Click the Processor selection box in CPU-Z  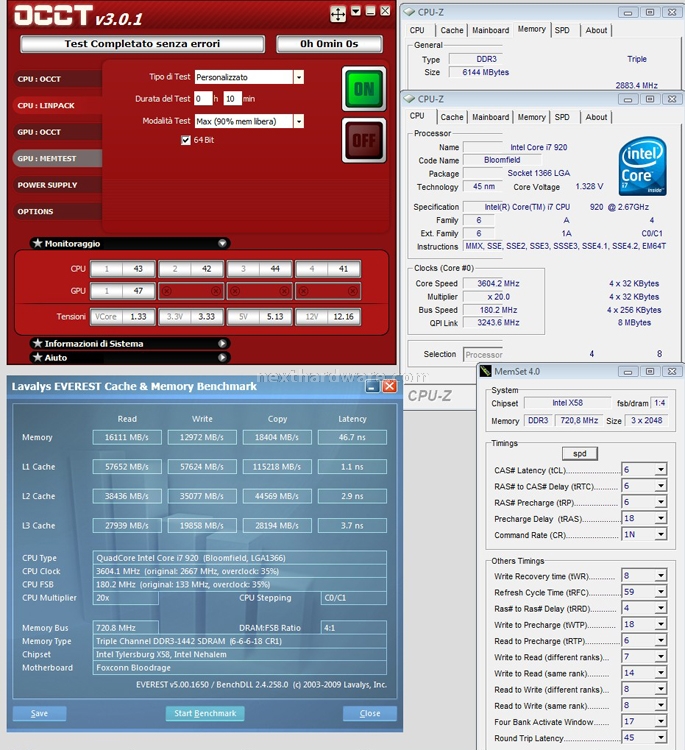[x=483, y=354]
